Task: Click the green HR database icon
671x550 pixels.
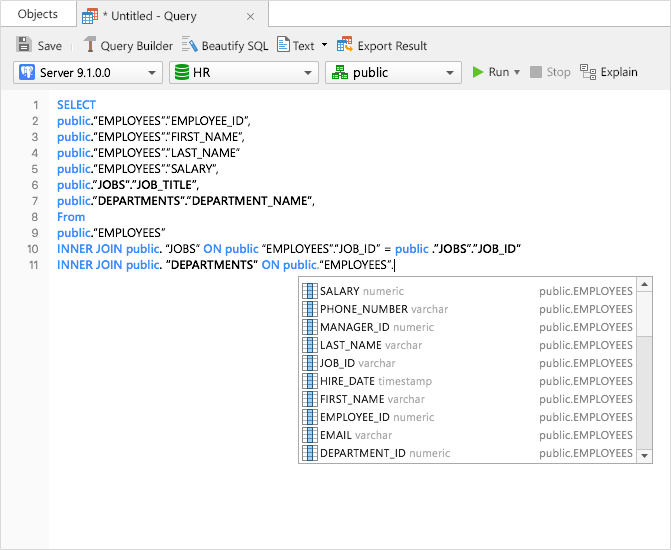Action: (x=182, y=72)
